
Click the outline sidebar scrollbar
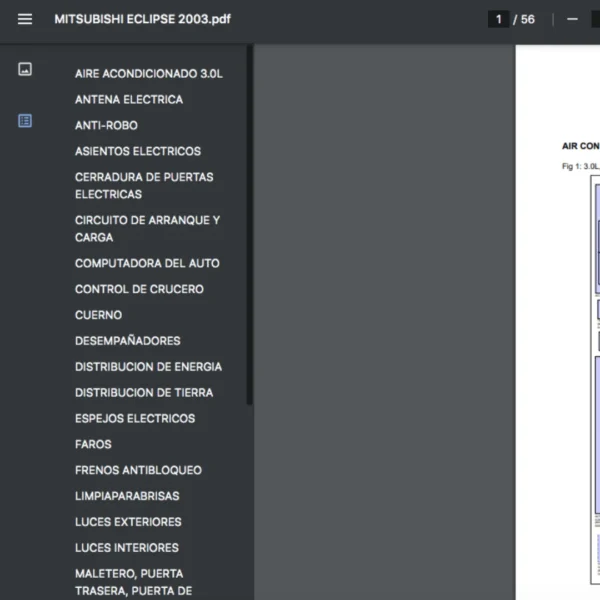click(x=249, y=230)
